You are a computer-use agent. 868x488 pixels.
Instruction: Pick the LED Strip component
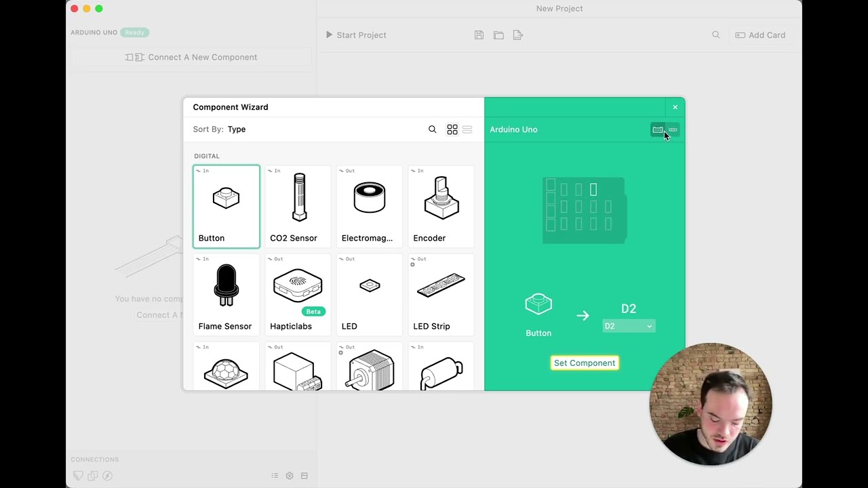click(x=441, y=295)
